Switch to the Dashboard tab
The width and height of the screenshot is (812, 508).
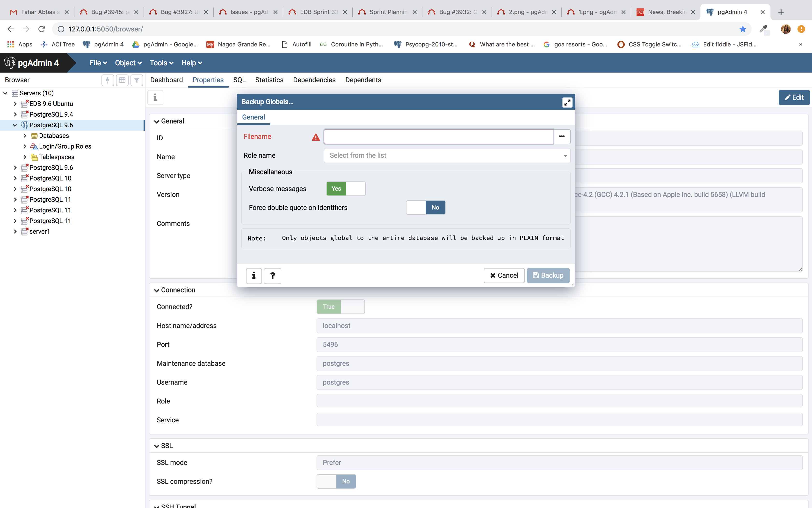pyautogui.click(x=167, y=80)
